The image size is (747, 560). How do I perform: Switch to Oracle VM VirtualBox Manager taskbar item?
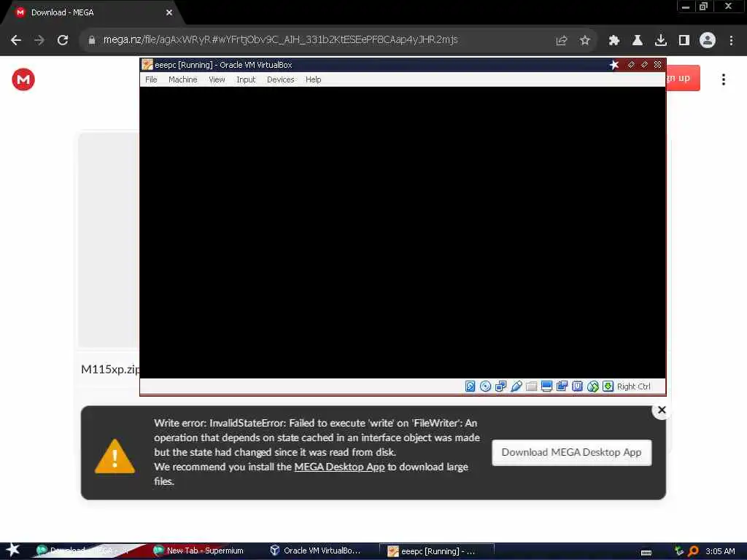(316, 551)
